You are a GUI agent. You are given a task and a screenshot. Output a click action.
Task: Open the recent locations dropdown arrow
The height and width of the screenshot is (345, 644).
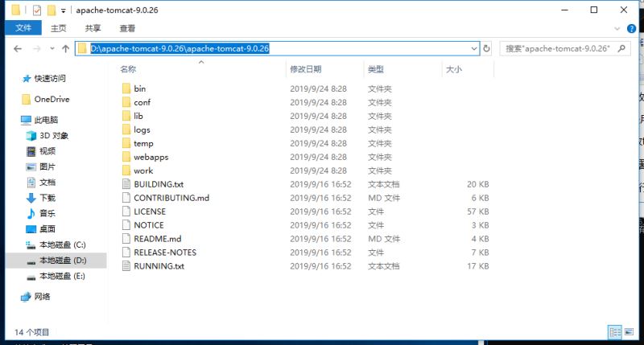coord(51,49)
